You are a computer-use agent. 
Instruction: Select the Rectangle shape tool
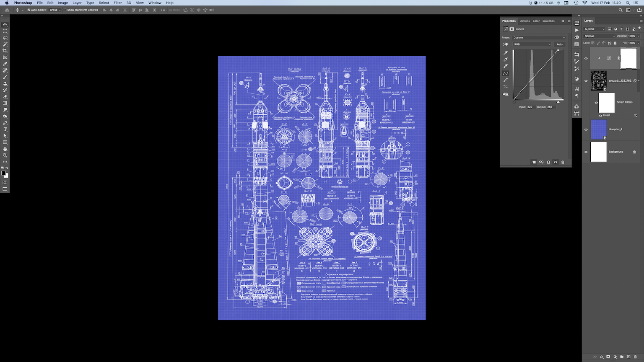(5, 142)
